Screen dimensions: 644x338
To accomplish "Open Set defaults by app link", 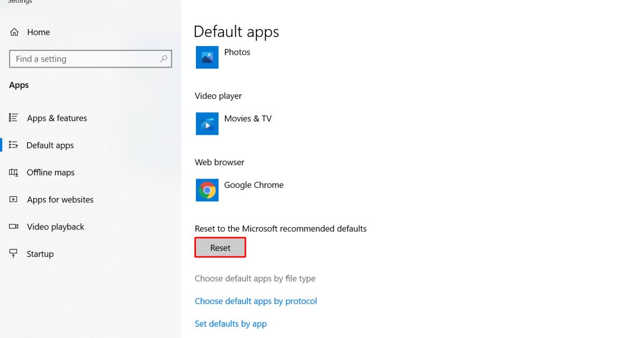I will 230,324.
